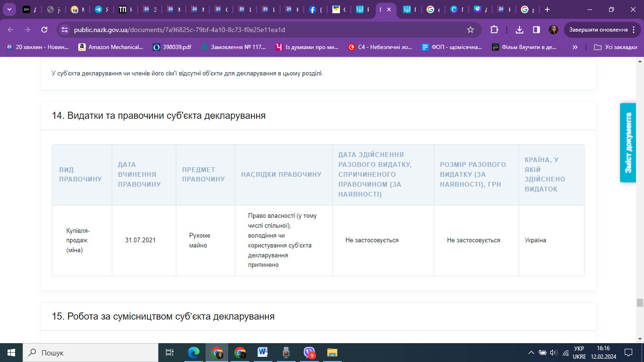Viewport: 644px width, 362px height.
Task: Open the browser extensions puzzle icon
Action: click(494, 30)
